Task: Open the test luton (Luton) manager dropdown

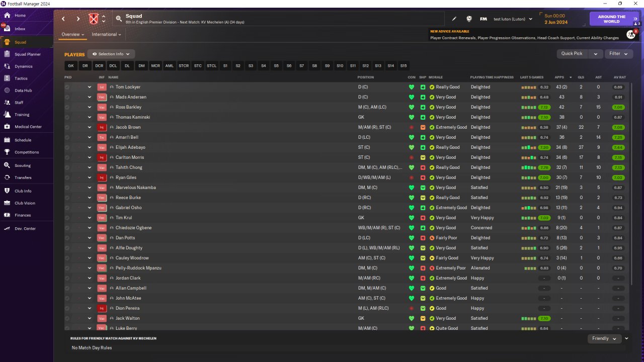Action: point(513,19)
